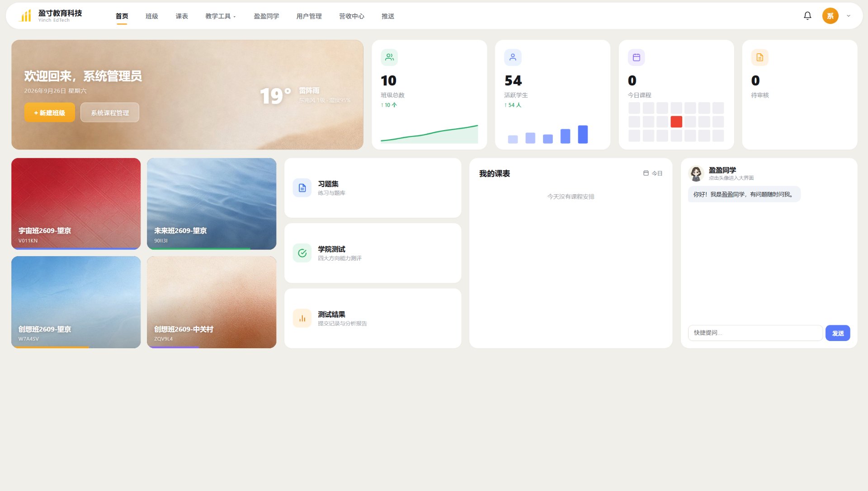Click the 班级总数 people icon

pyautogui.click(x=389, y=57)
